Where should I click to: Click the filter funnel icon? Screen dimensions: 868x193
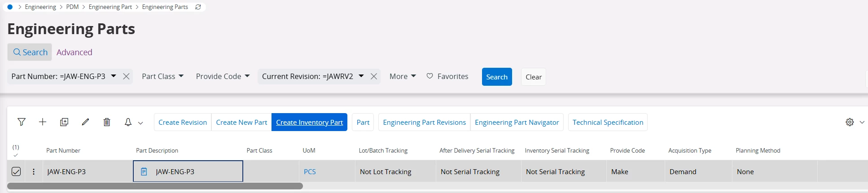(x=22, y=122)
